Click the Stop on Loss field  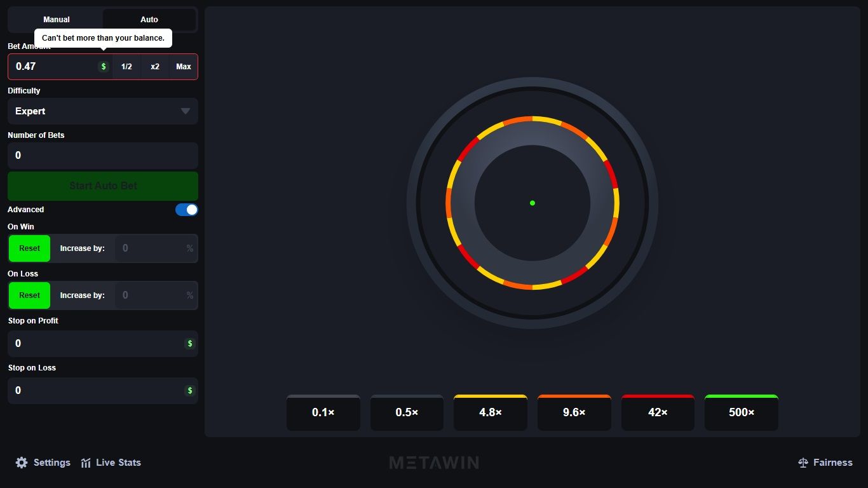point(103,391)
